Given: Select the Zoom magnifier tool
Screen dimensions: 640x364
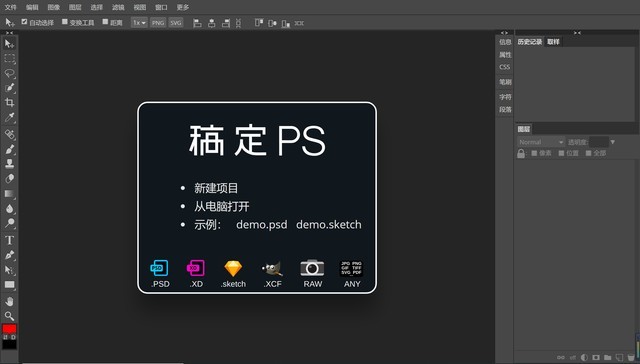Looking at the screenshot, I should (x=9, y=316).
